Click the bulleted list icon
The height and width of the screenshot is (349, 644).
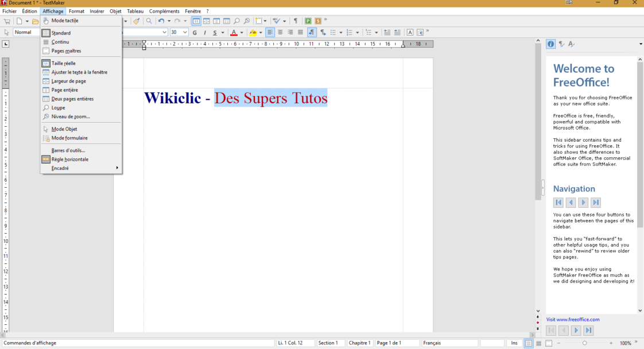pos(333,33)
